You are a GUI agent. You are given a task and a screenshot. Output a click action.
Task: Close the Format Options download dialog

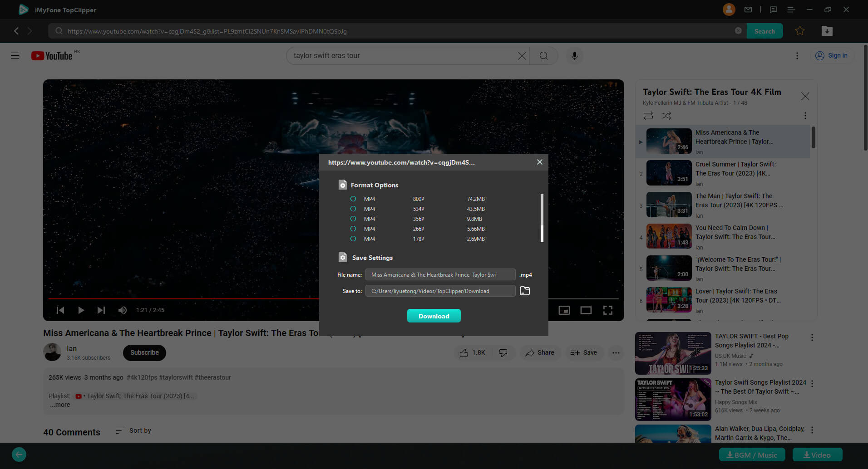539,162
